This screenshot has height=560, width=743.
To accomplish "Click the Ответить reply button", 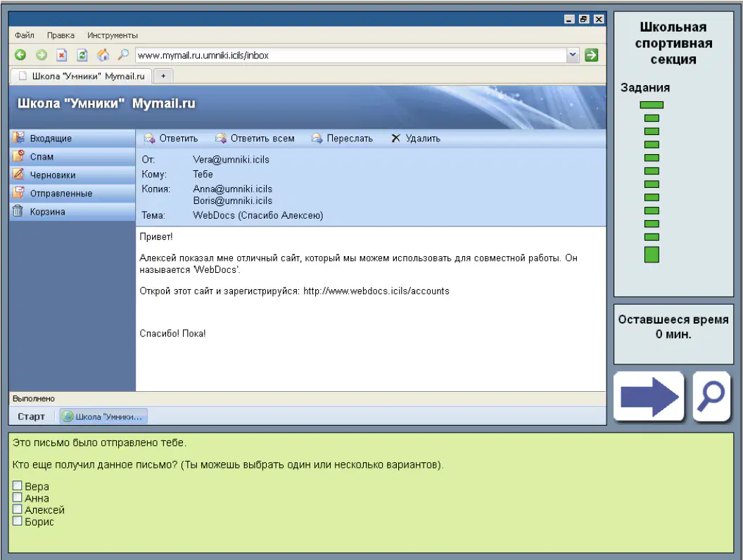I will [171, 139].
